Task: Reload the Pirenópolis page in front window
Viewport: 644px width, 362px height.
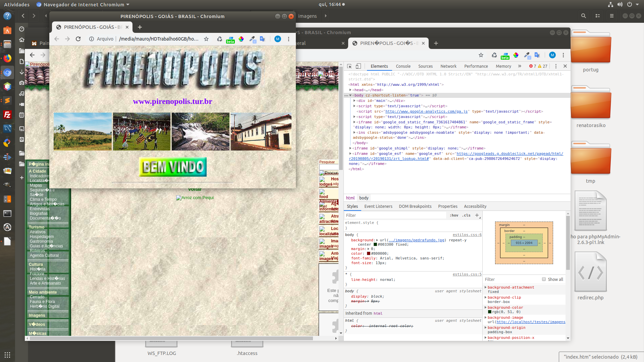Action: tap(78, 39)
